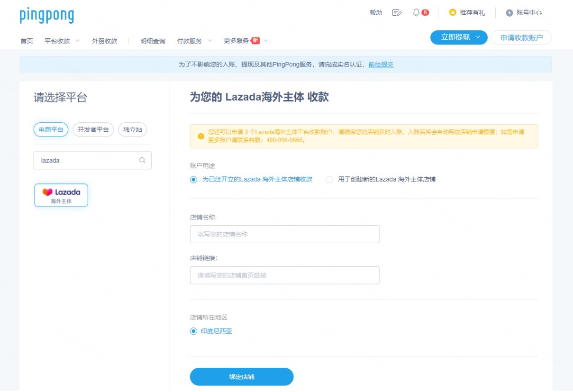The width and height of the screenshot is (573, 392).
Task: Click the feedback edit icon beside 帮助
Action: (397, 13)
